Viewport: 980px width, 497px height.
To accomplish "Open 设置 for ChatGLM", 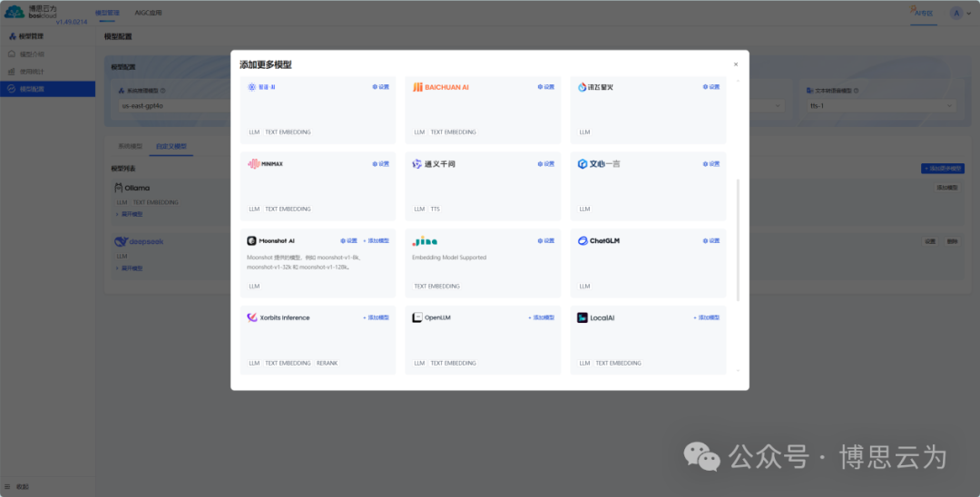I will [711, 241].
